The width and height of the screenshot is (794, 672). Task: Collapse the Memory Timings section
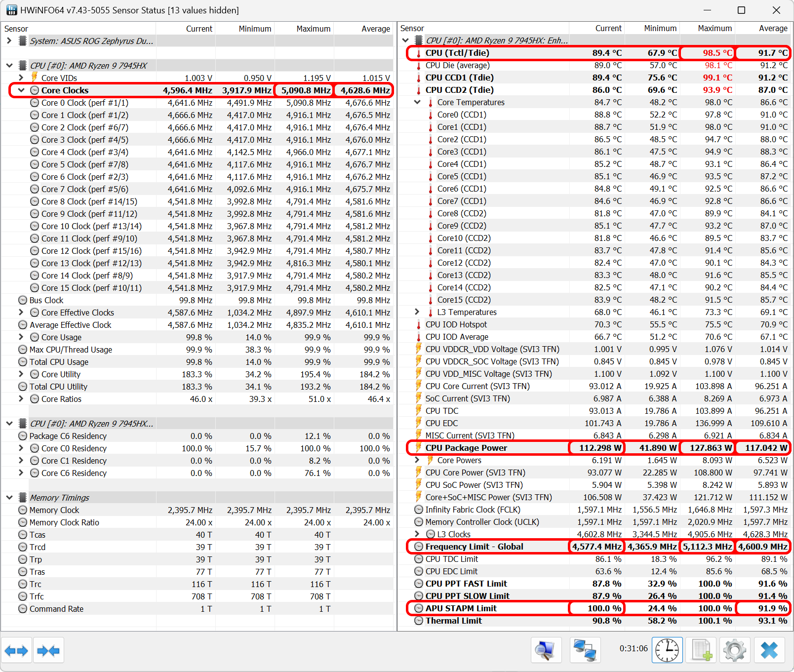(x=9, y=497)
